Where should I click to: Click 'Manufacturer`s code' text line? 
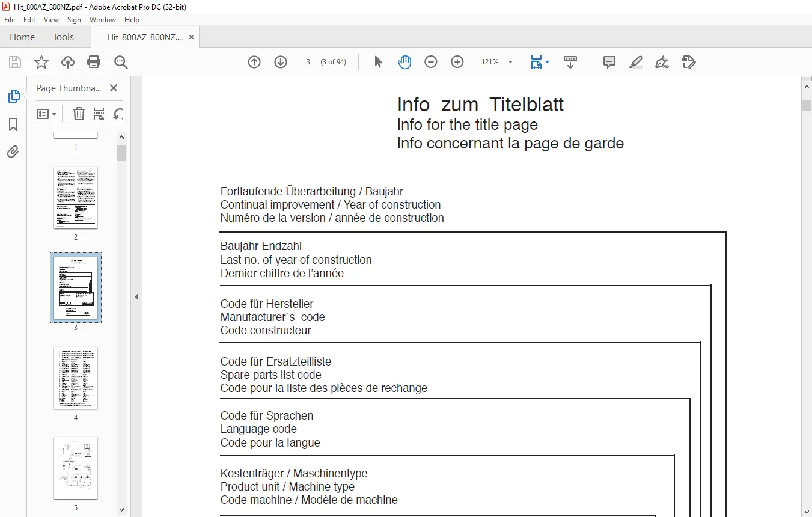272,317
